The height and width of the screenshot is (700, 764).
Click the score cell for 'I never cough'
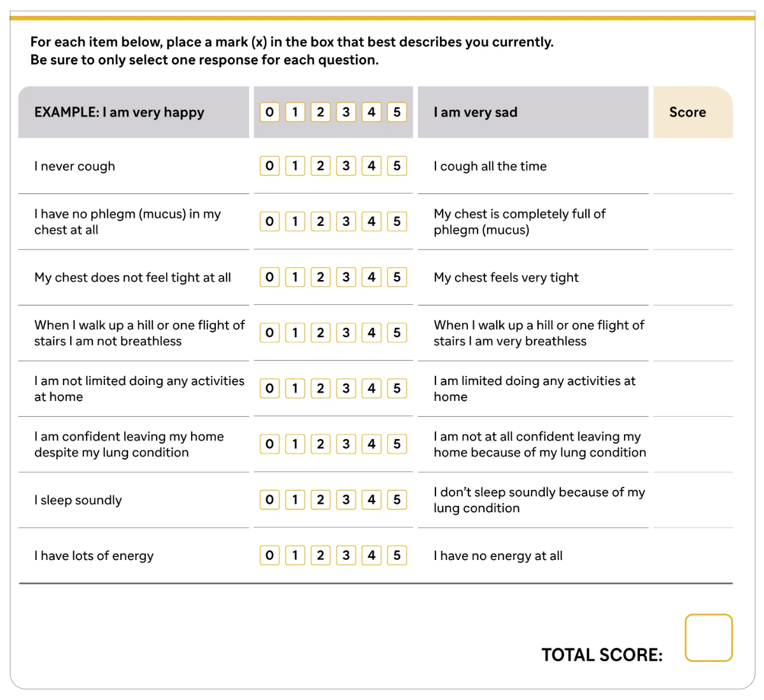(693, 166)
